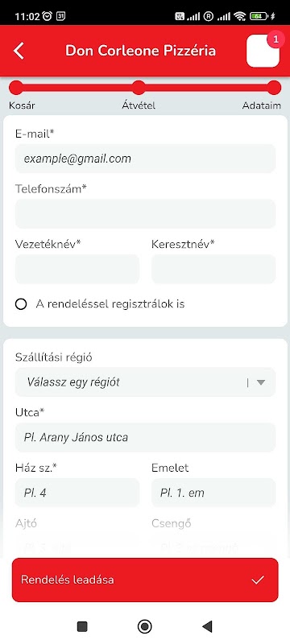Viewport: 290px width, 644px height.
Task: Expand the Szállítási régió dropdown arrow
Action: tap(261, 382)
